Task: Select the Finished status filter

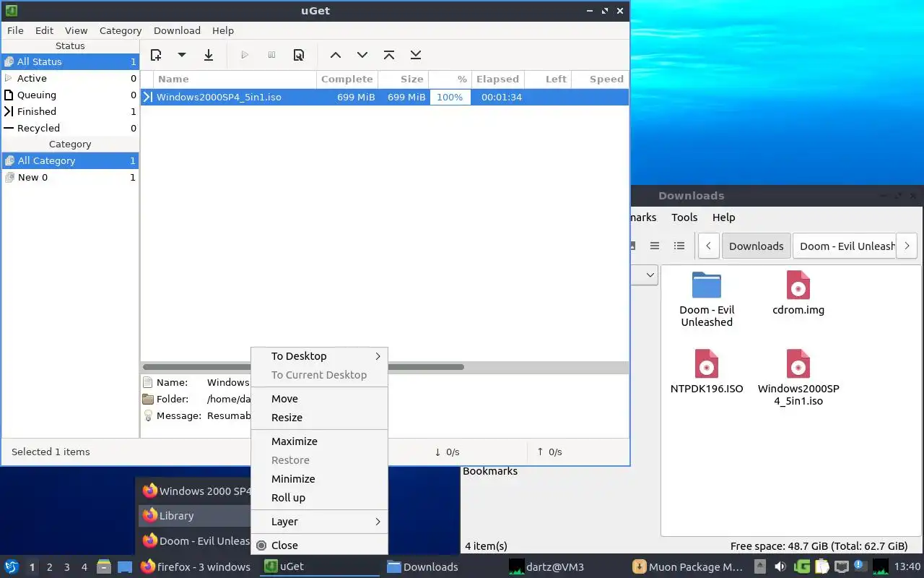Action: [70, 111]
